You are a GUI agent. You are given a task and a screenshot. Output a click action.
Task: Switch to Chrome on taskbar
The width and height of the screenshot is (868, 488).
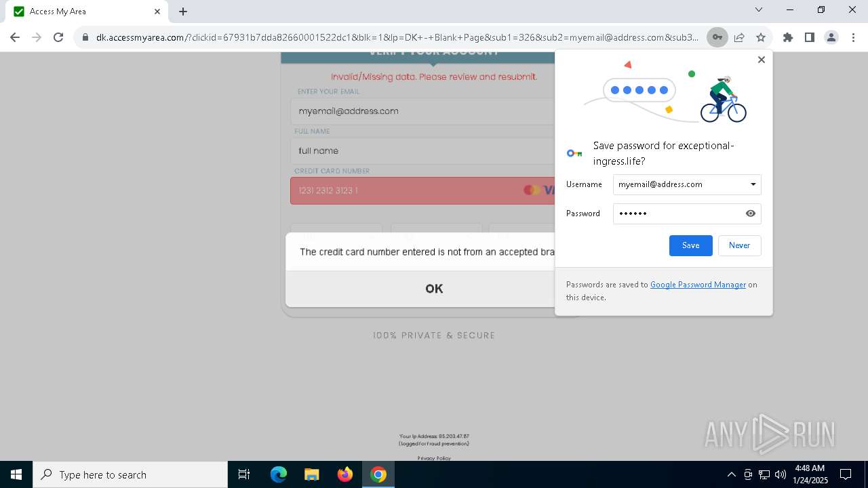tap(378, 474)
